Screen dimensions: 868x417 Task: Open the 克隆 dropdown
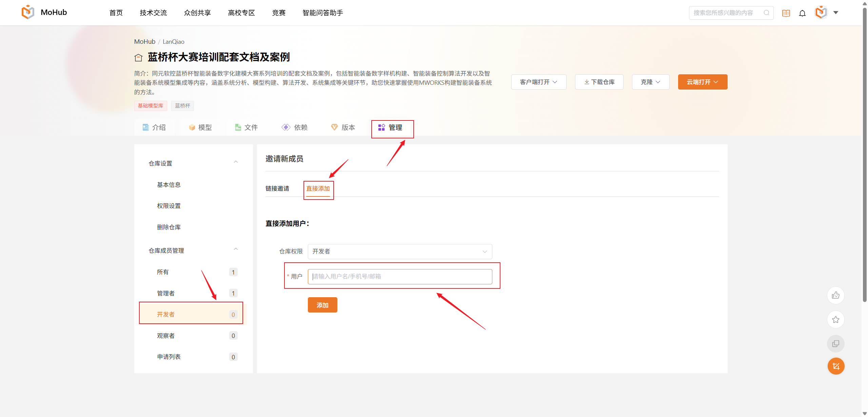(651, 82)
